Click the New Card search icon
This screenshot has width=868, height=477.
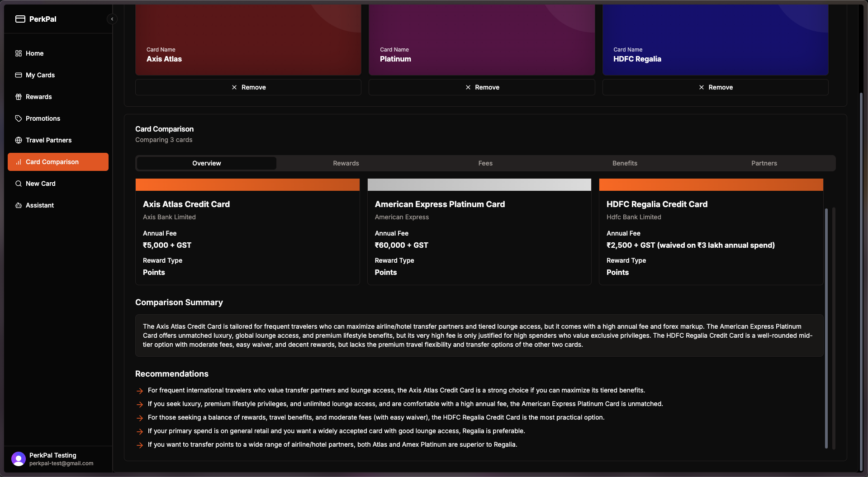19,184
